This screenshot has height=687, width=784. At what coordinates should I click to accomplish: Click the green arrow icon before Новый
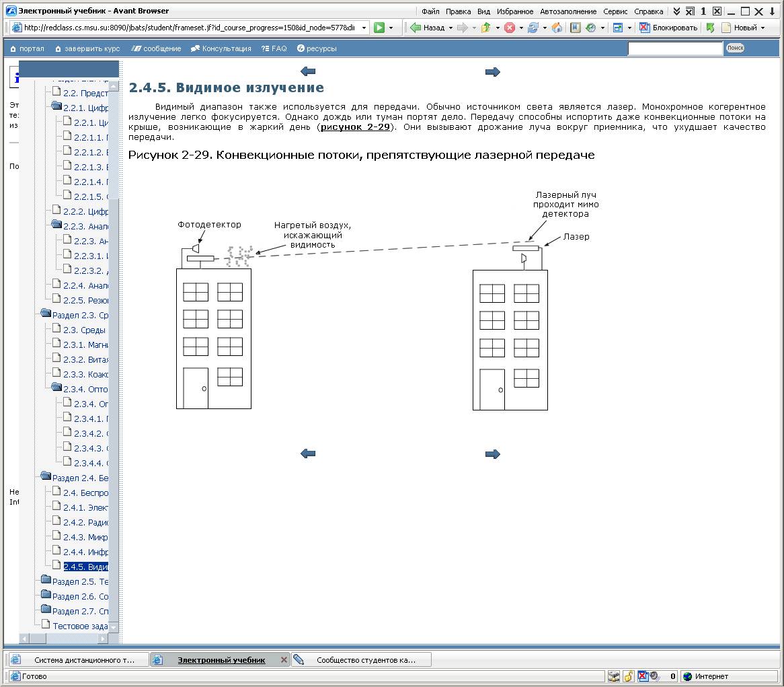(x=711, y=28)
